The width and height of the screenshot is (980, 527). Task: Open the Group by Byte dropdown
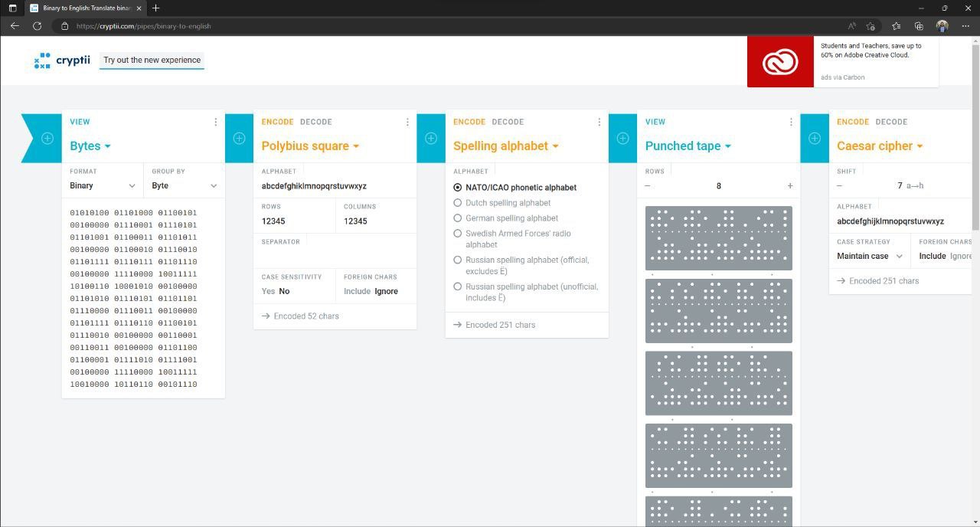click(x=184, y=185)
